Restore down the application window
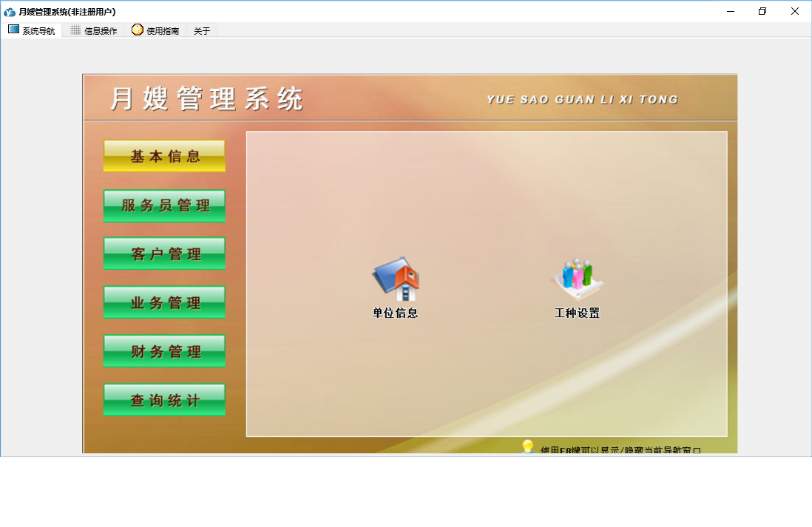The height and width of the screenshot is (527, 812). point(762,11)
